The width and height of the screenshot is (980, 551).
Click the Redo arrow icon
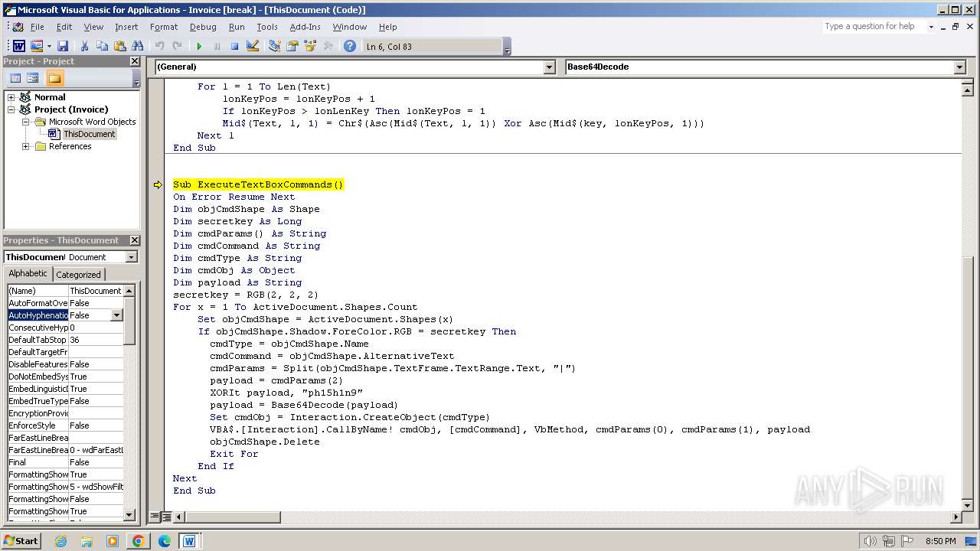(x=177, y=47)
